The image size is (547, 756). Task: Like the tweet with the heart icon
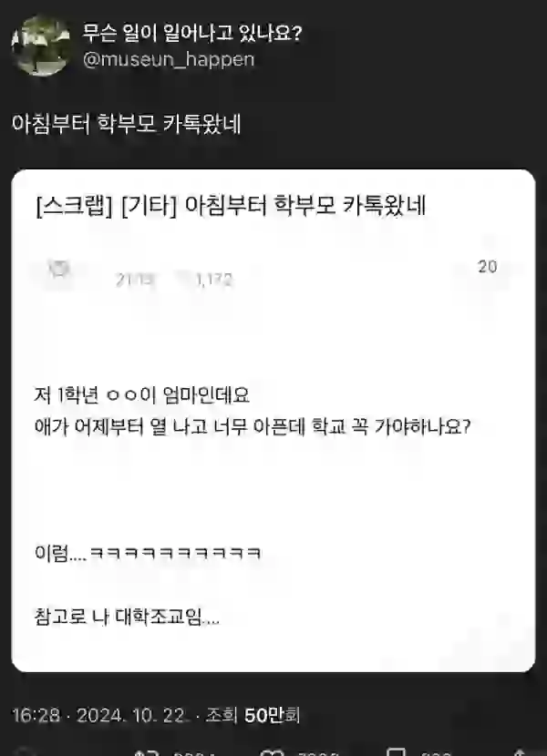[272, 752]
